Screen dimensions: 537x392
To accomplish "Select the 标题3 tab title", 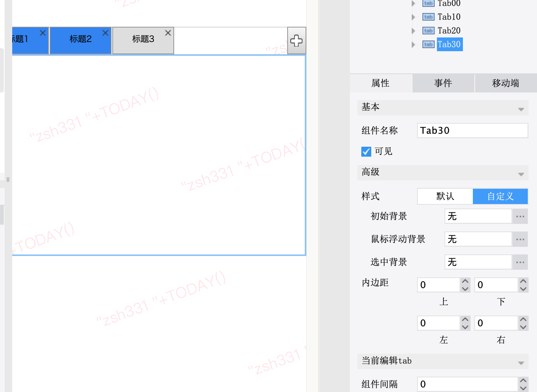I will coord(143,39).
